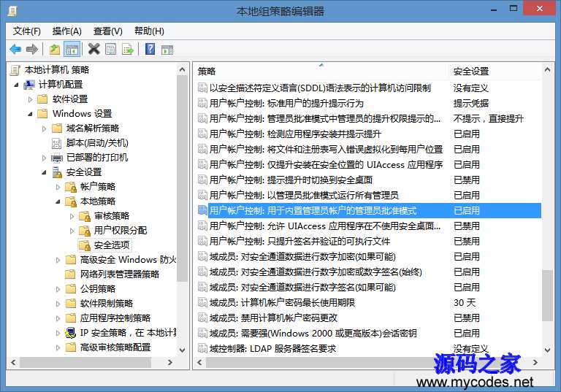Expand the 帐户策略 node
This screenshot has height=392, width=561.
point(58,187)
